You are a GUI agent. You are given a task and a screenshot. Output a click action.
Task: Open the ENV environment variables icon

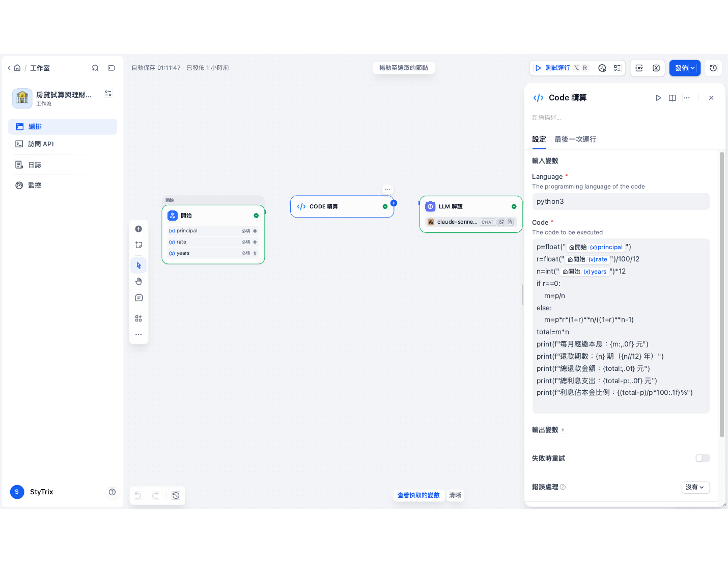point(639,68)
